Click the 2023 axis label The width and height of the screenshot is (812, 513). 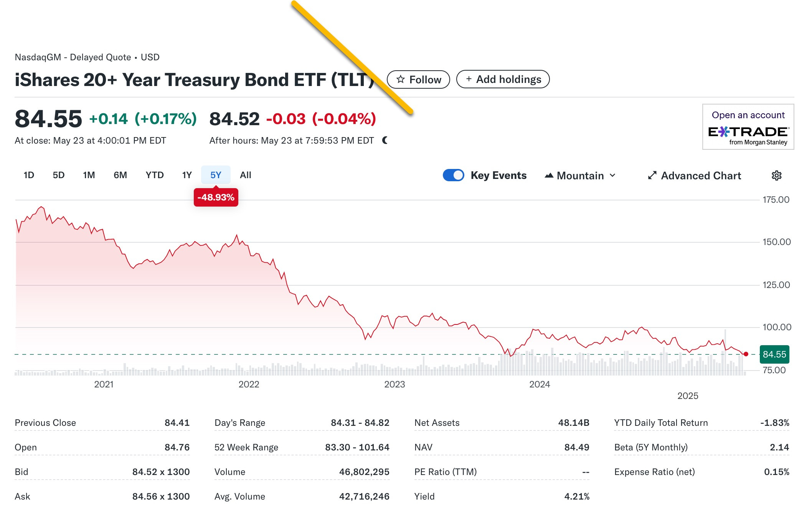[x=394, y=384]
